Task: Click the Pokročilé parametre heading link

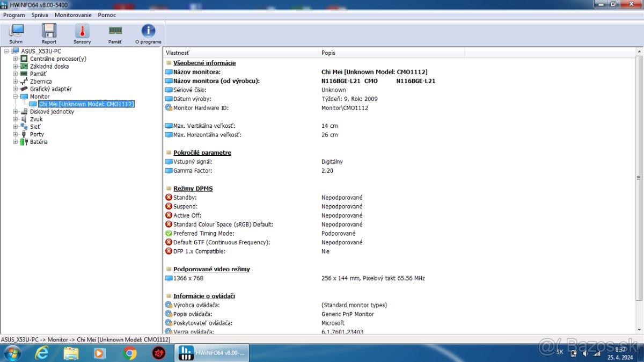Action: (202, 153)
